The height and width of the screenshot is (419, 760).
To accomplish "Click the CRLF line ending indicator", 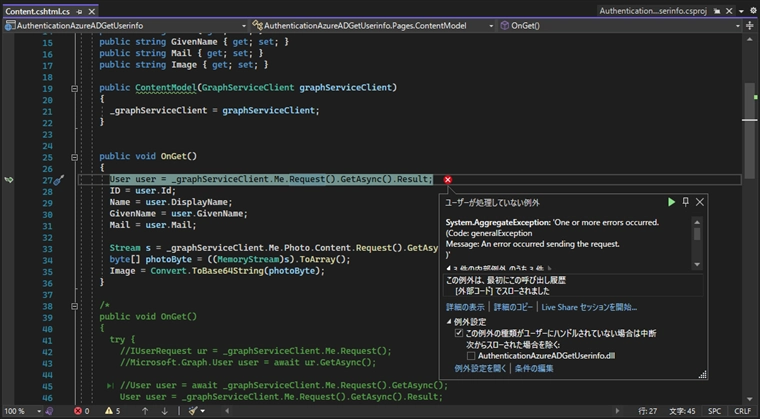I will click(x=743, y=411).
